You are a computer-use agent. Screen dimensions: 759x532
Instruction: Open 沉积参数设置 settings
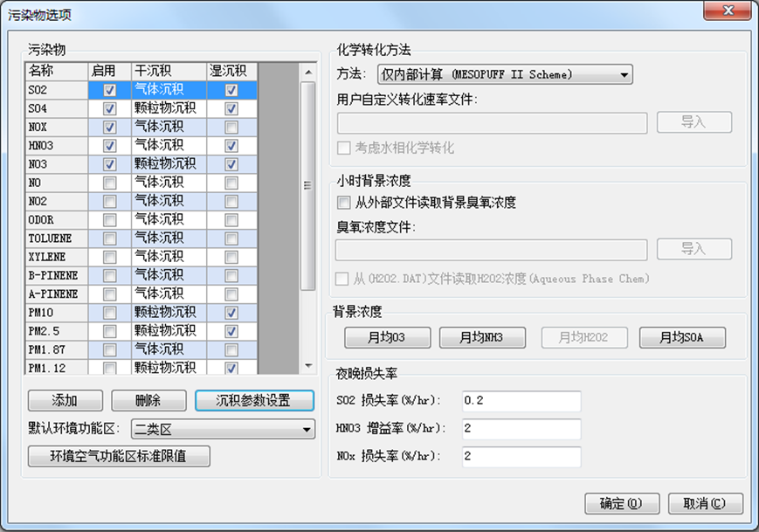253,400
